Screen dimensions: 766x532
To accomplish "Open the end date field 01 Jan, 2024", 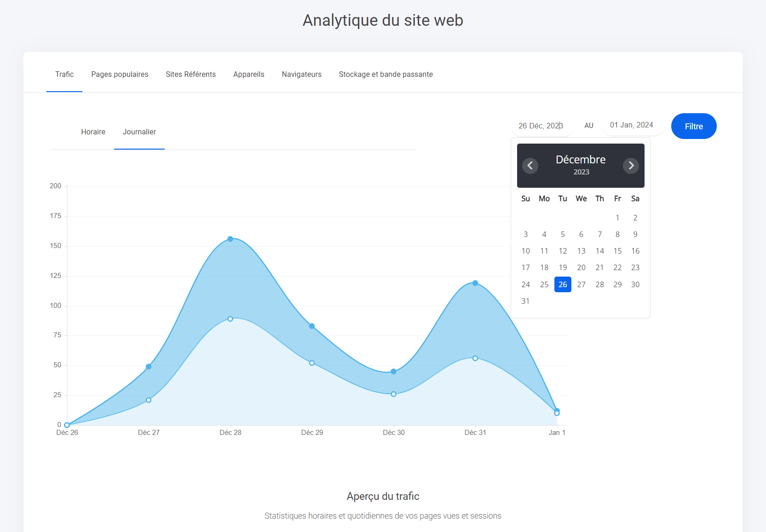I will click(x=632, y=125).
